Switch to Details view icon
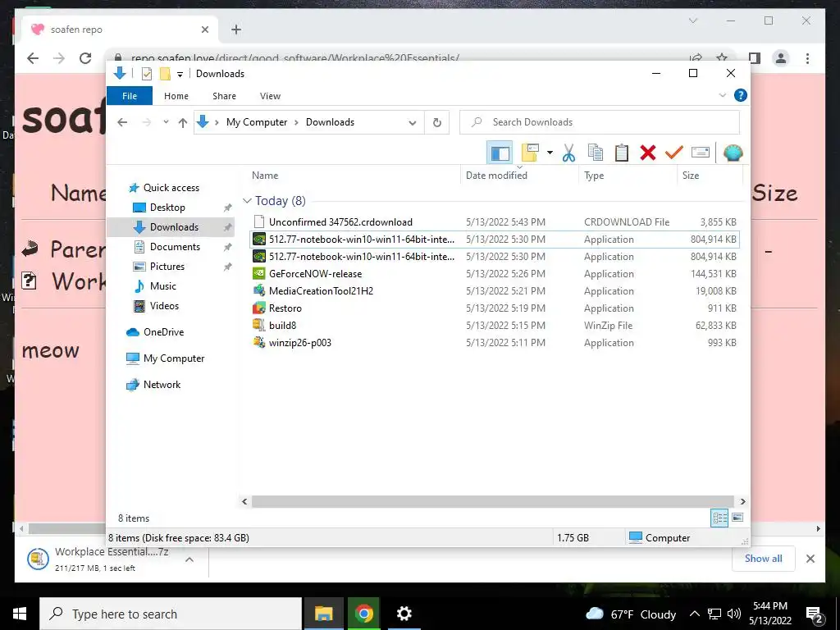The image size is (840, 630). pyautogui.click(x=719, y=518)
